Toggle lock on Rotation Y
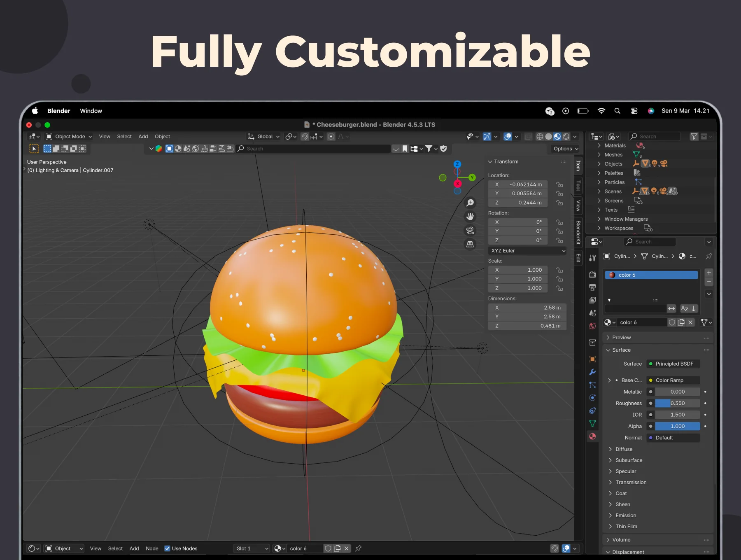The width and height of the screenshot is (741, 560). (559, 231)
